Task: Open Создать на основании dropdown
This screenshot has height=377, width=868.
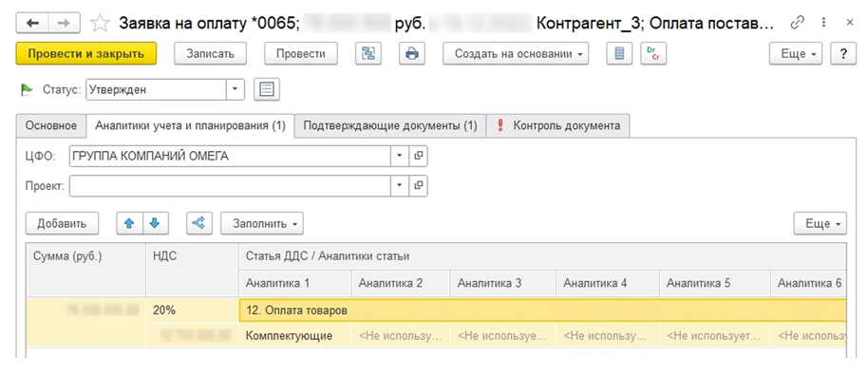Action: (516, 54)
